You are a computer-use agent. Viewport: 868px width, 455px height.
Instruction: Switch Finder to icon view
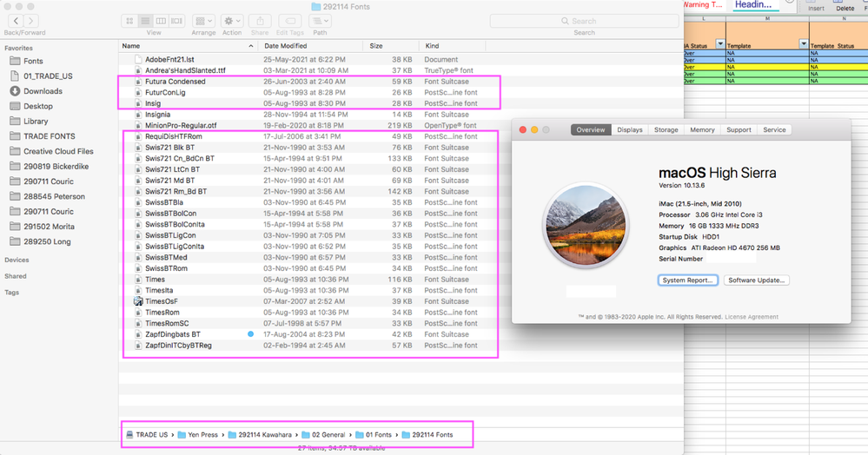(129, 21)
